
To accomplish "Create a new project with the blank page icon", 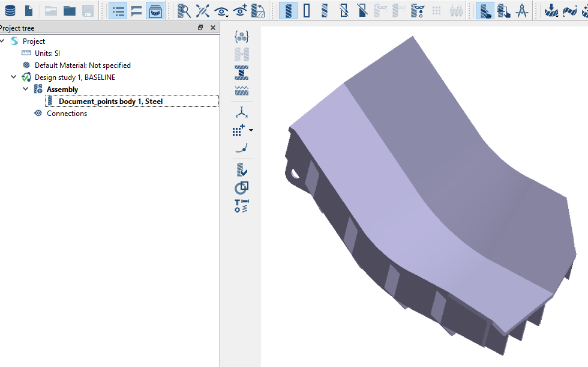I will [28, 10].
